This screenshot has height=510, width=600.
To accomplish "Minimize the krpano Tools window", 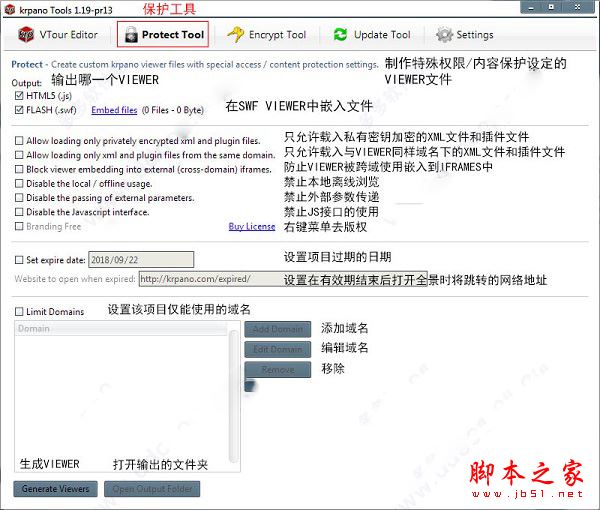I will pos(531,7).
